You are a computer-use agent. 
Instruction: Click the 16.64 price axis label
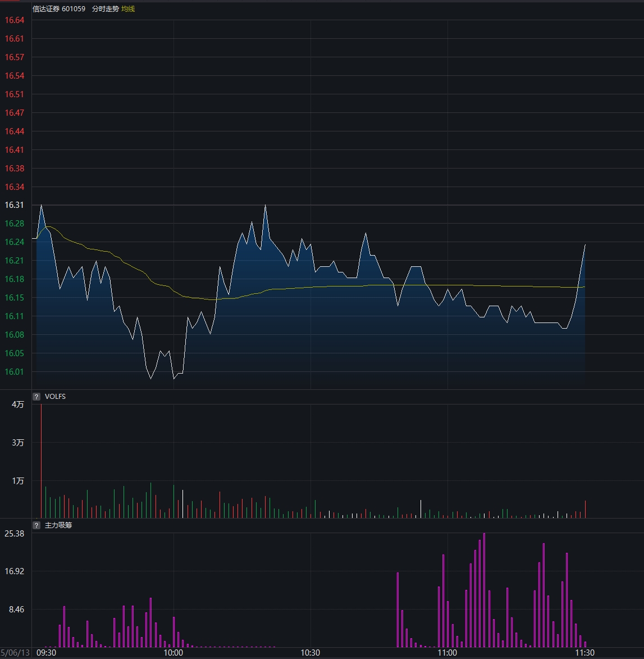(x=14, y=20)
